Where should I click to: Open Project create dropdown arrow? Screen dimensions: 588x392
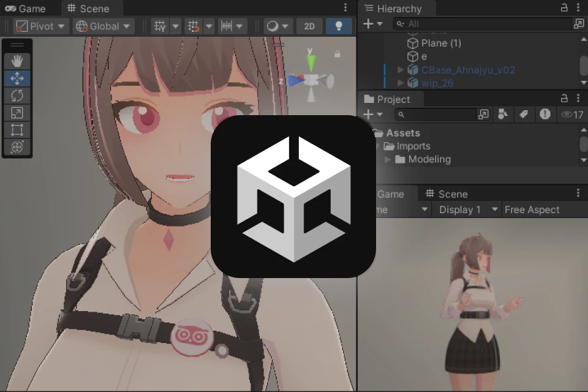[x=380, y=115]
